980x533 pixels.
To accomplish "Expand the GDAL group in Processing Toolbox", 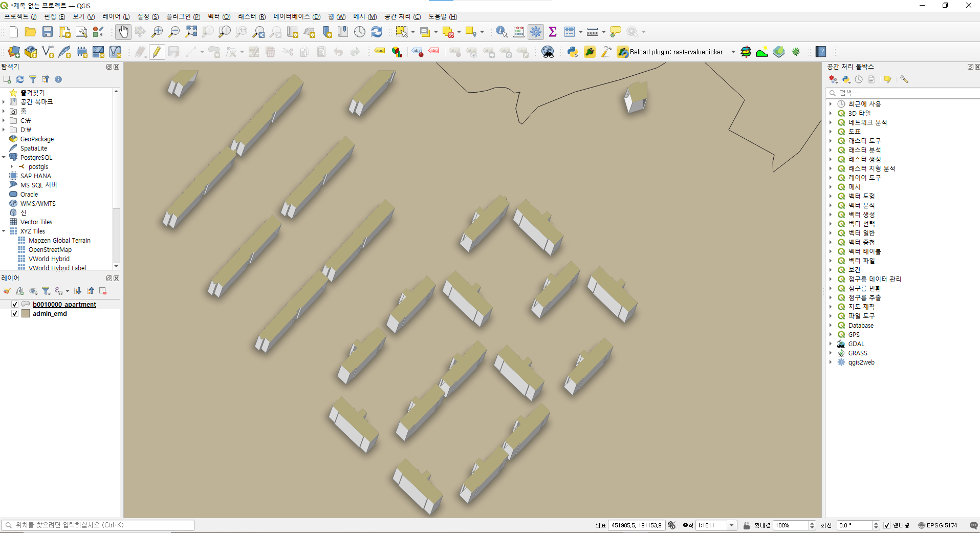I will click(832, 344).
